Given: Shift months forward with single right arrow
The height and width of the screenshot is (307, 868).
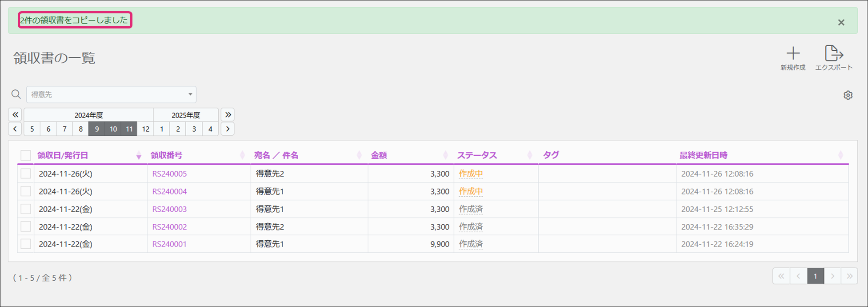Looking at the screenshot, I should pos(228,129).
